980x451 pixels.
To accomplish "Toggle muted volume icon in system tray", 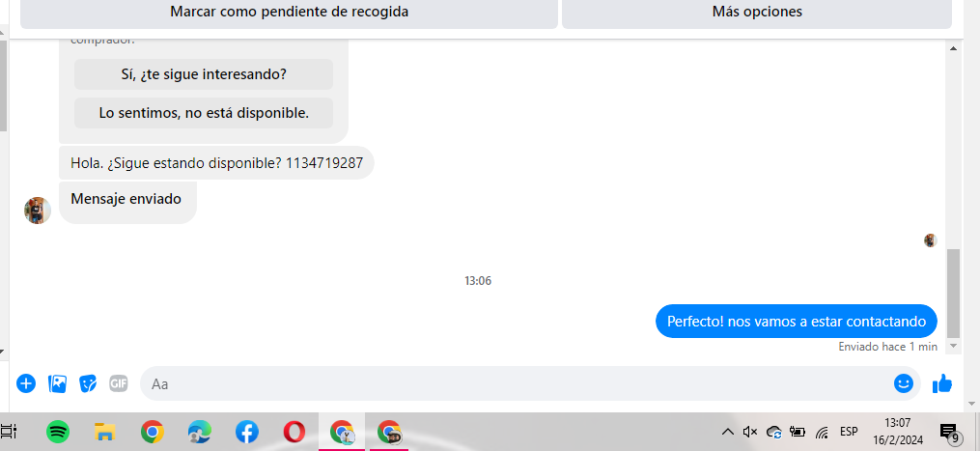I will coord(750,432).
